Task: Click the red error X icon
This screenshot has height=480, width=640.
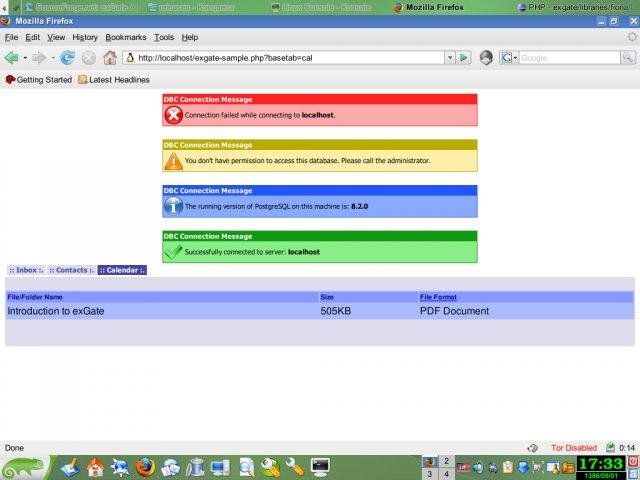Action: click(173, 115)
